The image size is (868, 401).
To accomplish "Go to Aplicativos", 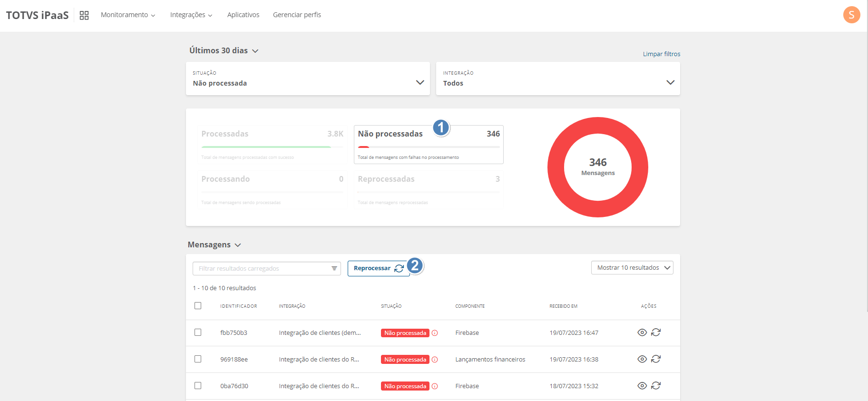I will [x=243, y=15].
